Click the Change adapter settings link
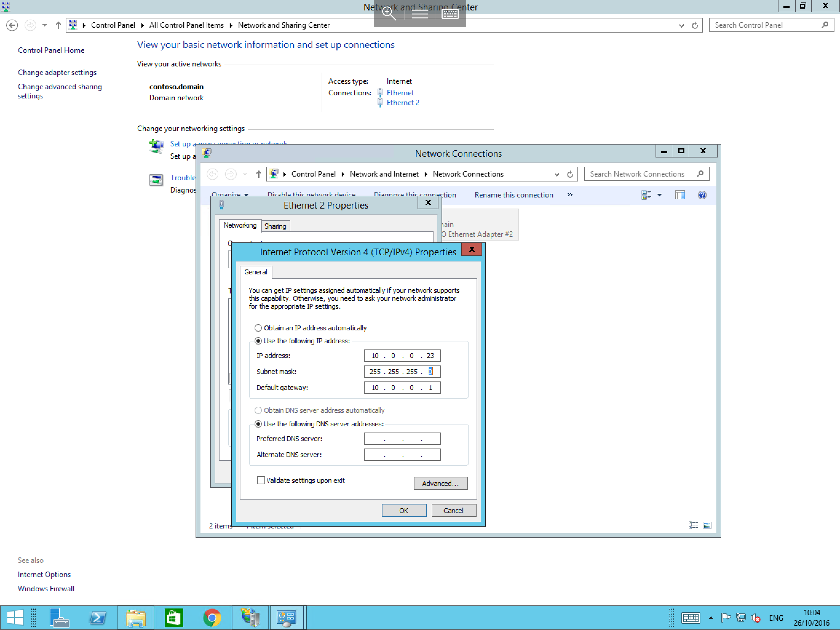Image resolution: width=840 pixels, height=630 pixels. [x=57, y=71]
